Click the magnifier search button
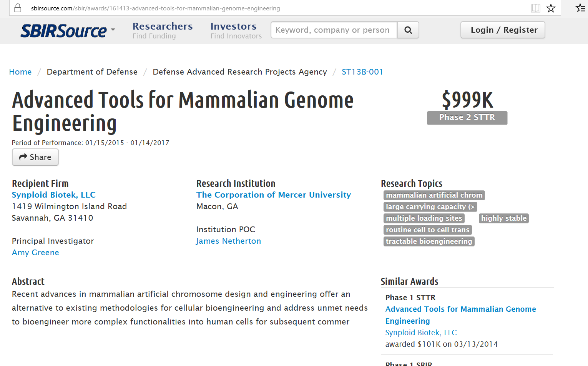The image size is (588, 366). click(x=408, y=30)
